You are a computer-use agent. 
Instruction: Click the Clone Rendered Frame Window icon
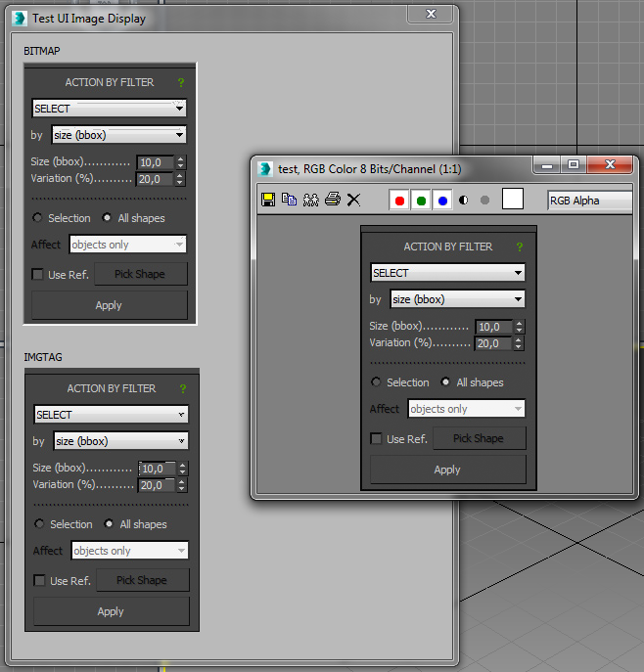311,200
